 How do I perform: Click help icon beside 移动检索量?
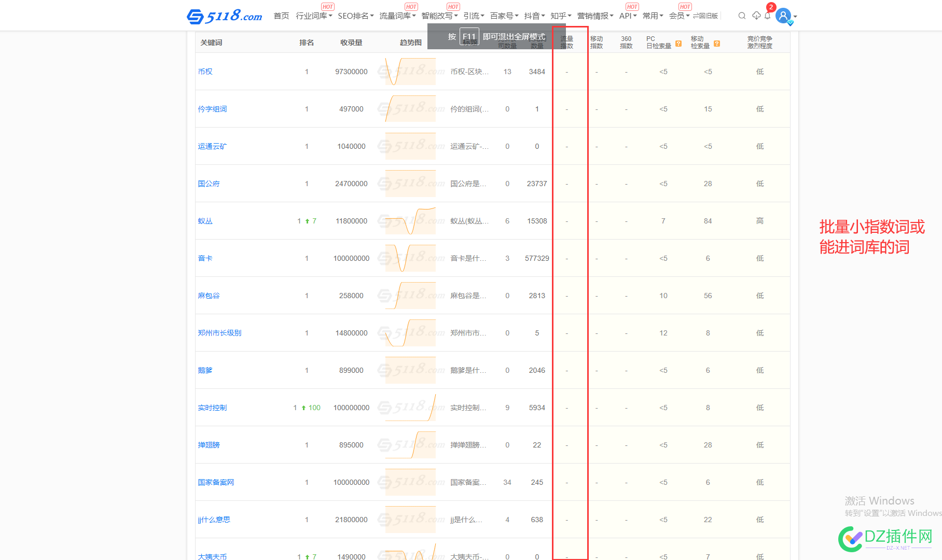[x=717, y=44]
